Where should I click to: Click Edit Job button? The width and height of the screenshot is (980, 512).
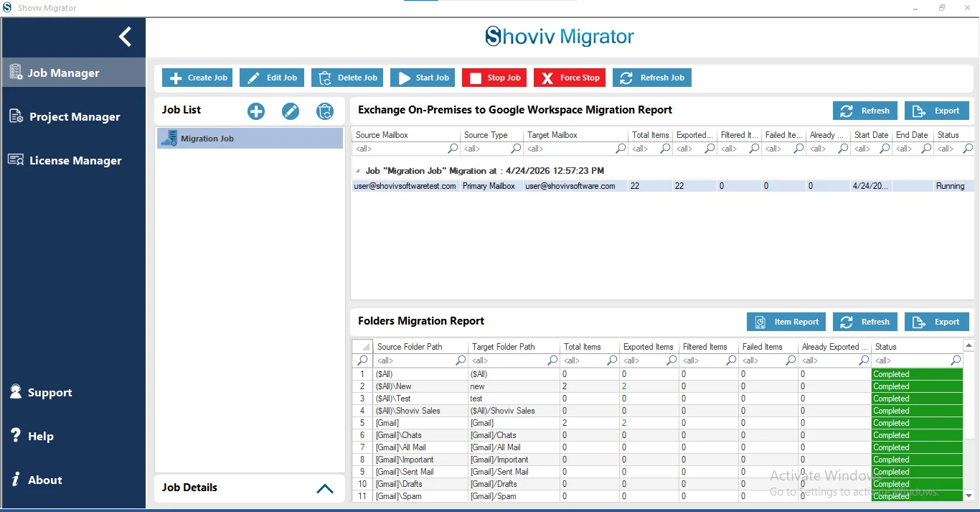tap(272, 78)
